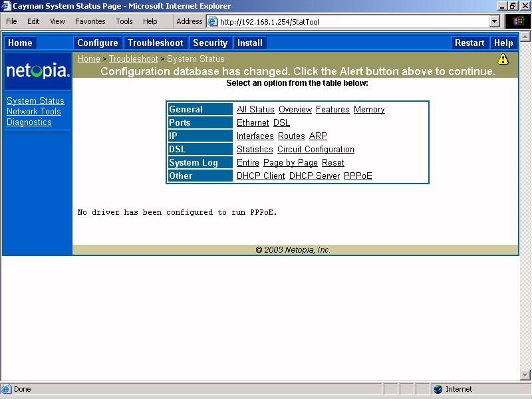Click the DSL row header cell

click(x=200, y=149)
